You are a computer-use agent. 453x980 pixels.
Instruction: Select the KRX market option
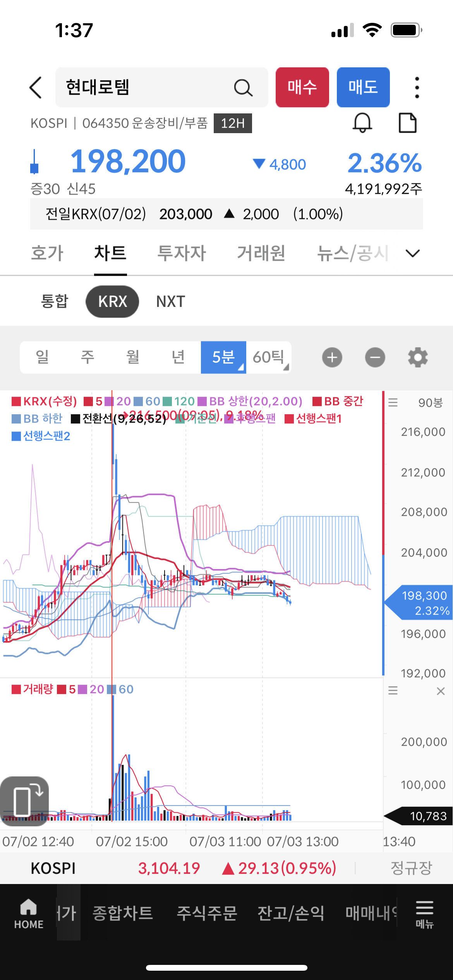click(x=112, y=302)
